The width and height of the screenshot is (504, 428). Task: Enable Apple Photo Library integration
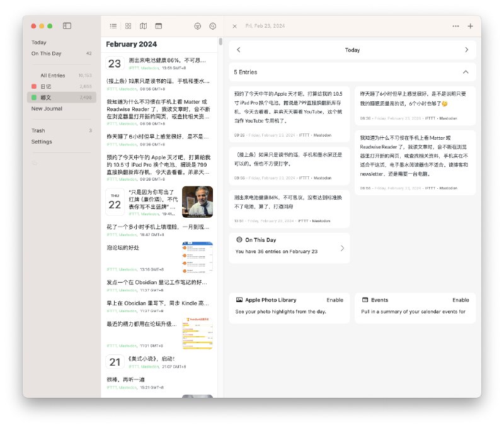pos(335,300)
